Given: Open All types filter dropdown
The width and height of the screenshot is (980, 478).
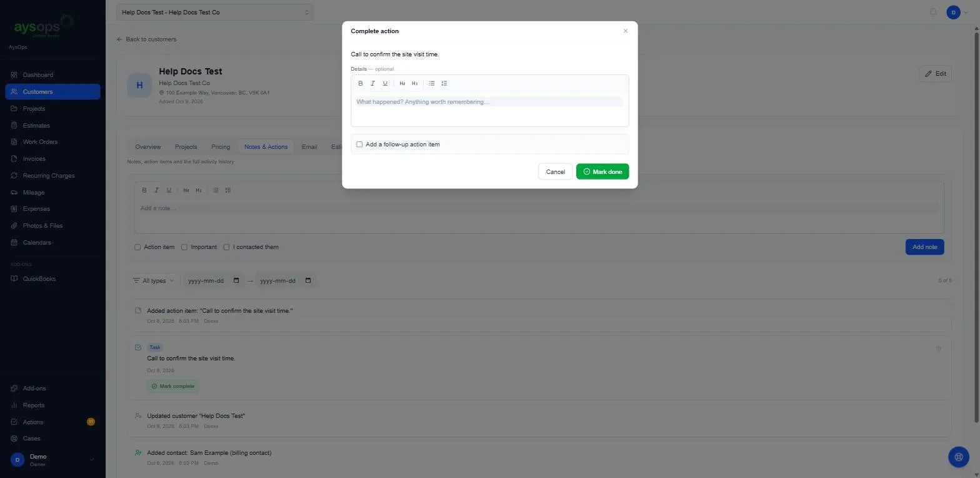Looking at the screenshot, I should (154, 281).
